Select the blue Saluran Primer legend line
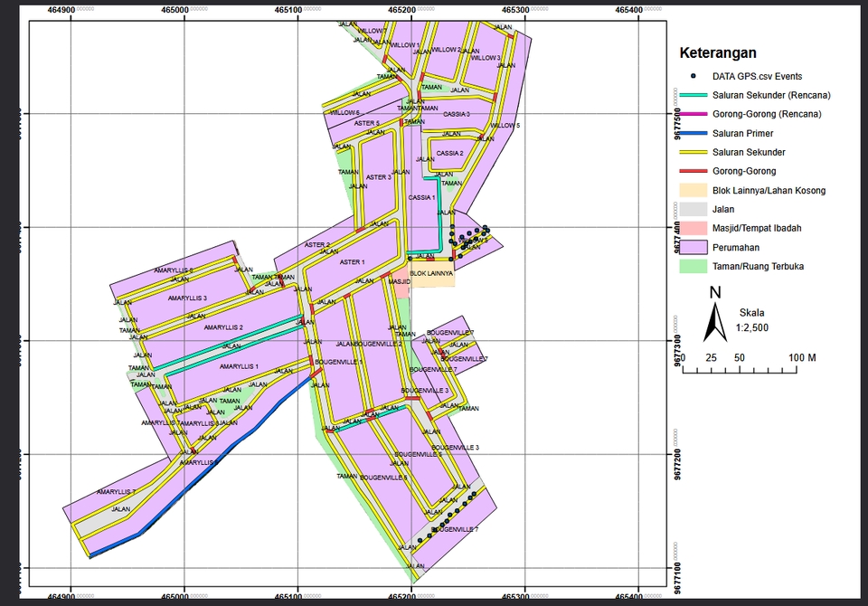Screen dimensions: 868x606 tap(693, 133)
